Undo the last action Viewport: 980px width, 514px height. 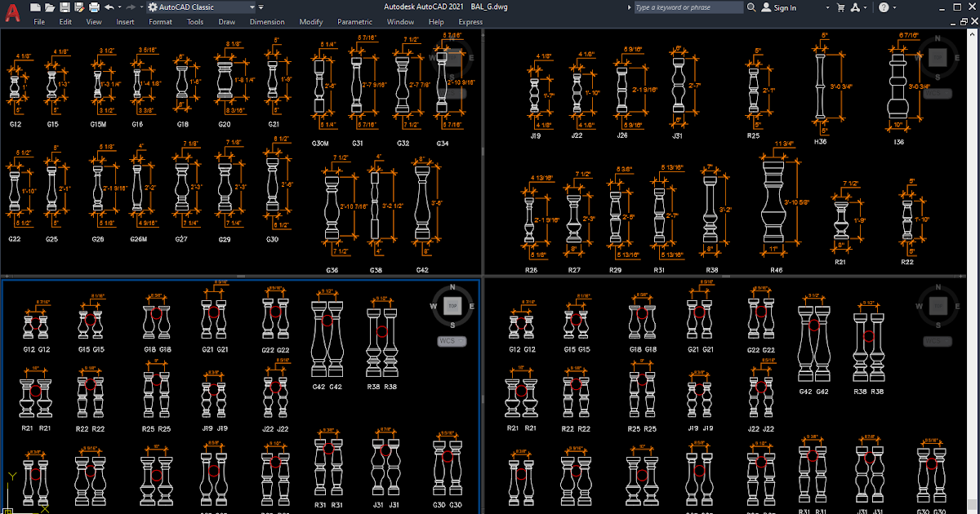coord(108,7)
